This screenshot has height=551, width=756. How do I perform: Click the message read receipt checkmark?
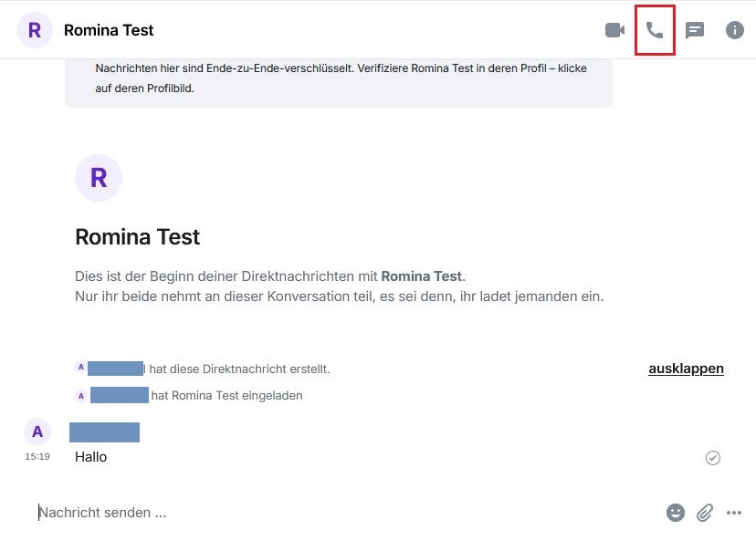[x=713, y=458]
